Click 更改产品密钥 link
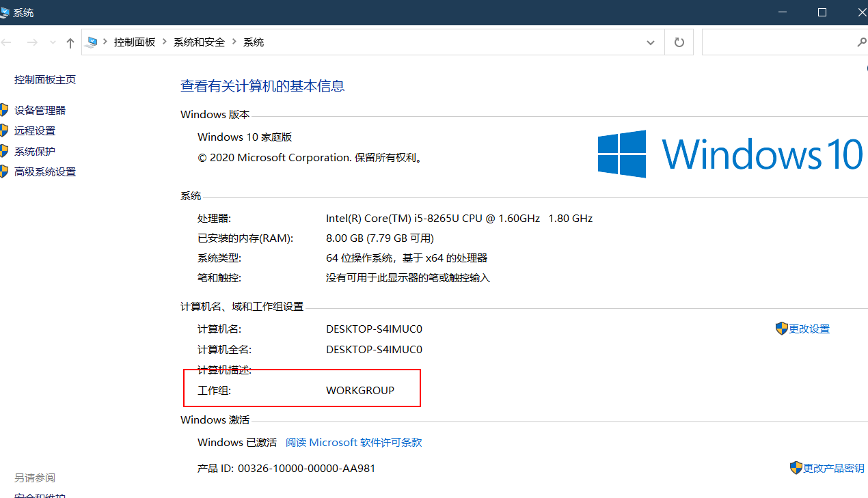868x498 pixels. coord(834,469)
